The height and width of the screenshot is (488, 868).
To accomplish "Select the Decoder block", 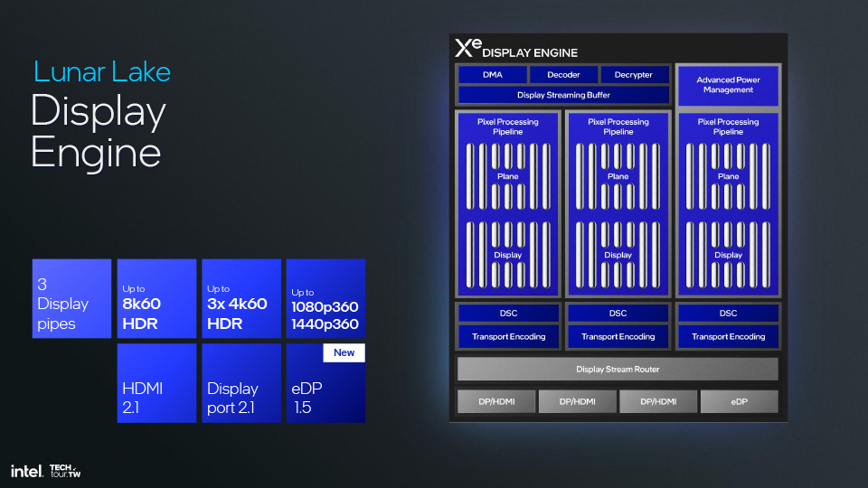I will tap(563, 75).
